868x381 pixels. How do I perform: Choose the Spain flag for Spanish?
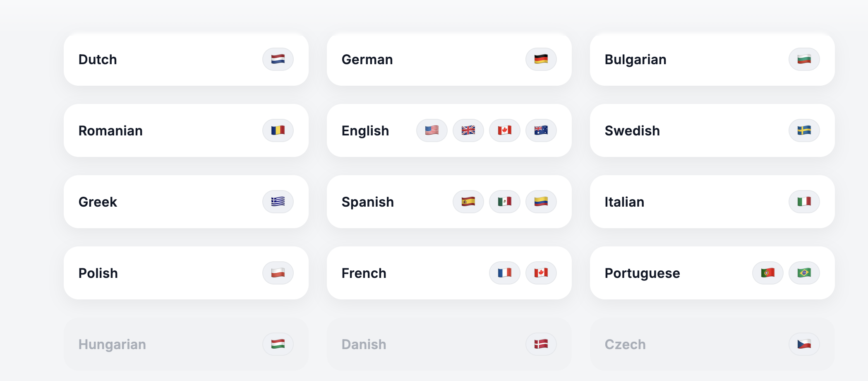468,202
